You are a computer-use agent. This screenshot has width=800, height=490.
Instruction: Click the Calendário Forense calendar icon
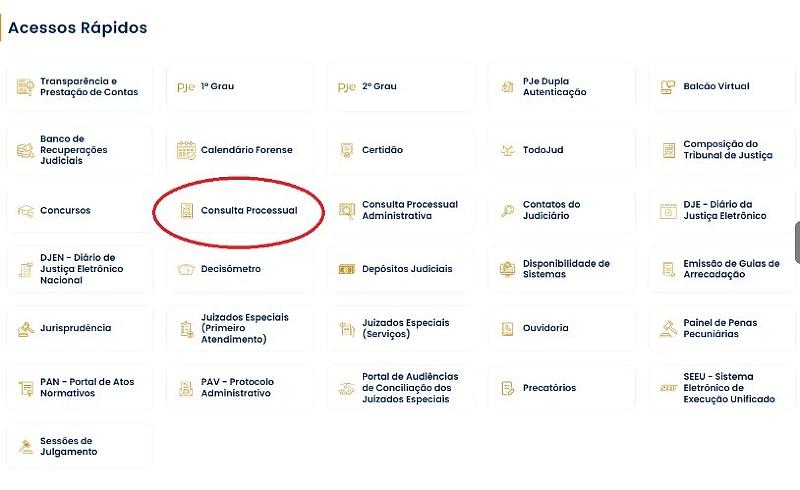(186, 151)
